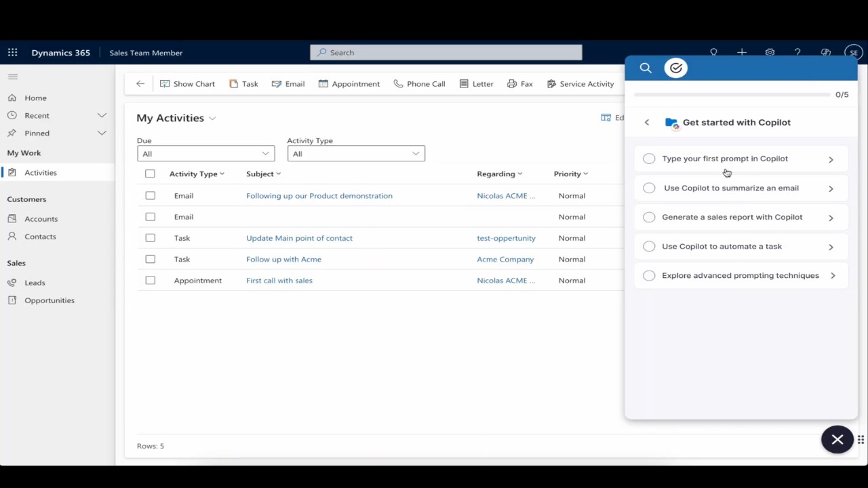Image resolution: width=868 pixels, height=488 pixels.
Task: Open the Dynamics 365 app launcher waffle
Action: point(12,52)
